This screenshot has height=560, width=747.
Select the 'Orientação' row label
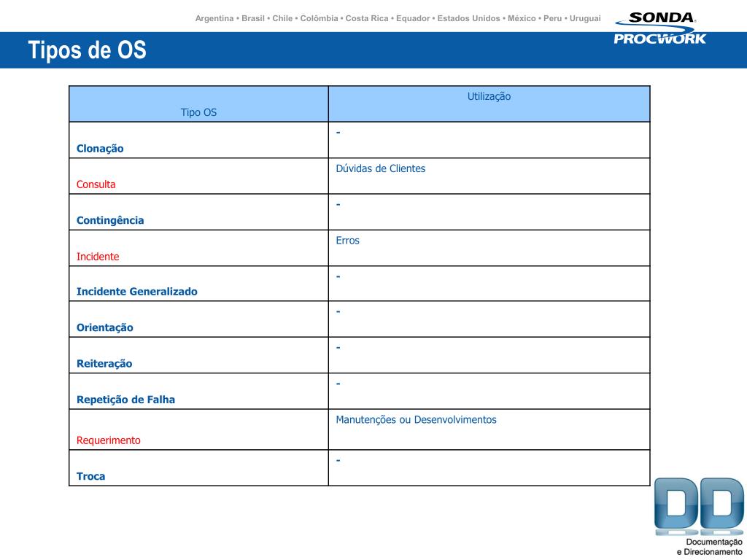pos(105,327)
